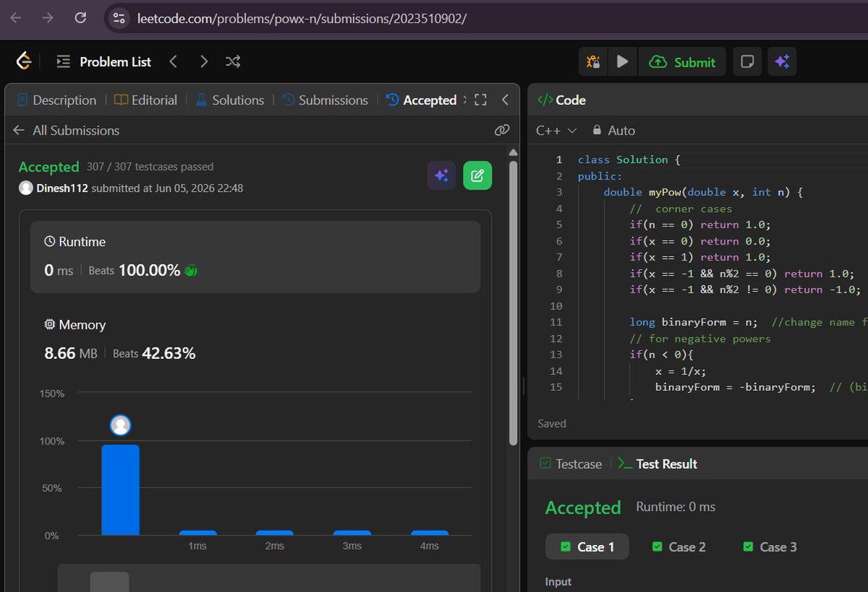The width and height of the screenshot is (868, 592).
Task: Open the notes sticky icon
Action: pyautogui.click(x=746, y=62)
